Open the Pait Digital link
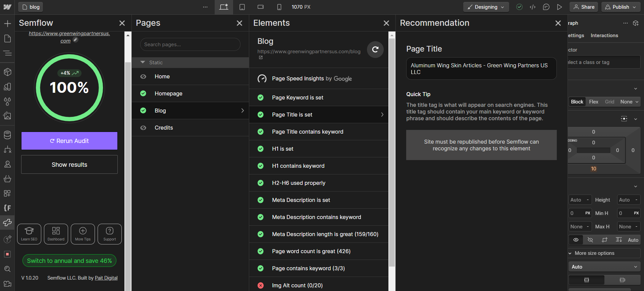644x291 pixels. [106, 278]
